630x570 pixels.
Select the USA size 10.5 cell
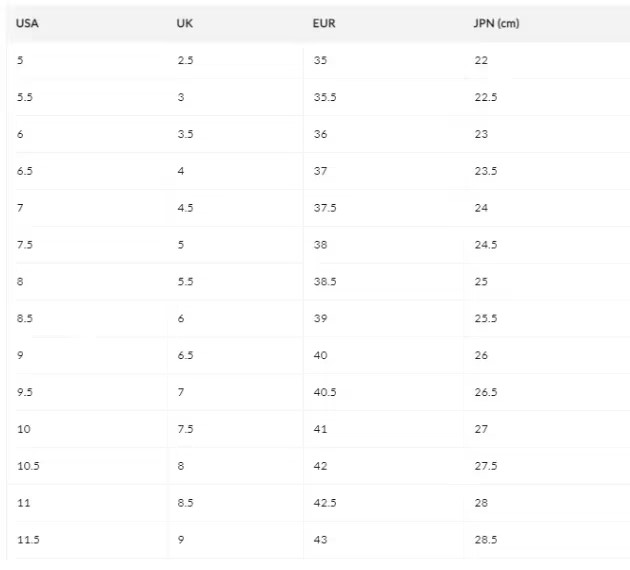click(28, 466)
